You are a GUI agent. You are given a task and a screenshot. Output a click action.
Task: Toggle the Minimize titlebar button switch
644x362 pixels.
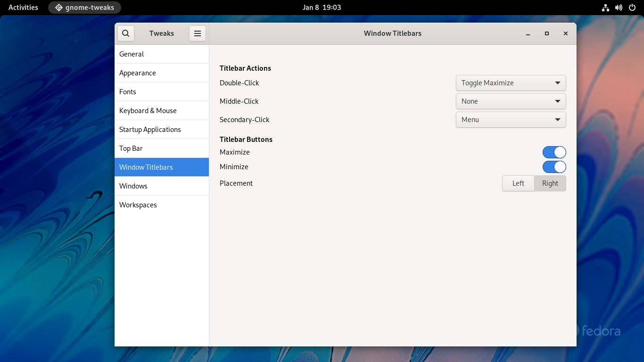tap(554, 167)
